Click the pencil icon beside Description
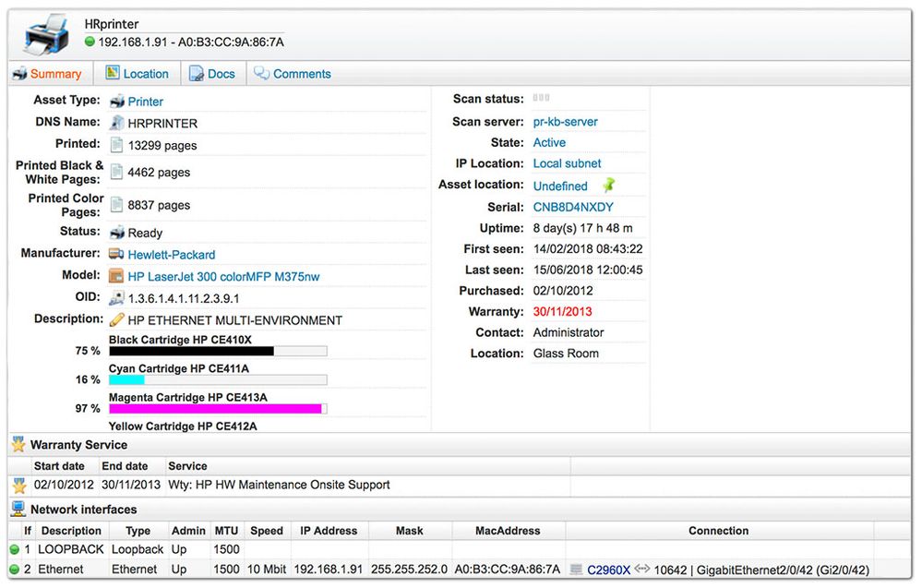The height and width of the screenshot is (588, 922). 116,320
